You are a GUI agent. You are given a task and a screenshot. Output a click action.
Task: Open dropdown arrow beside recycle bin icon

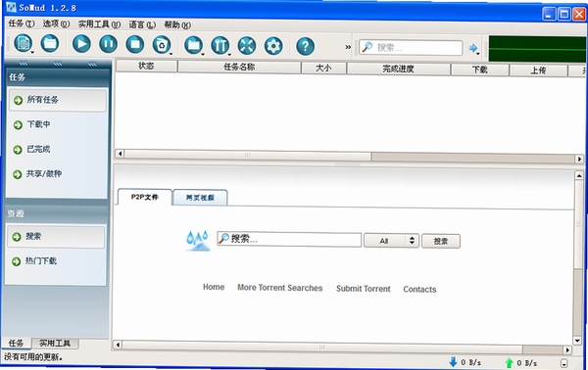coord(171,54)
